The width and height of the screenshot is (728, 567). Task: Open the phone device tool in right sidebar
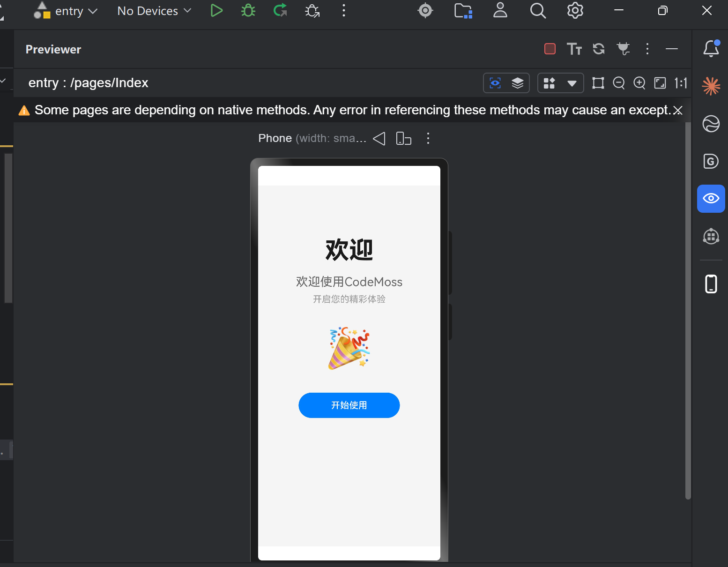pyautogui.click(x=711, y=284)
